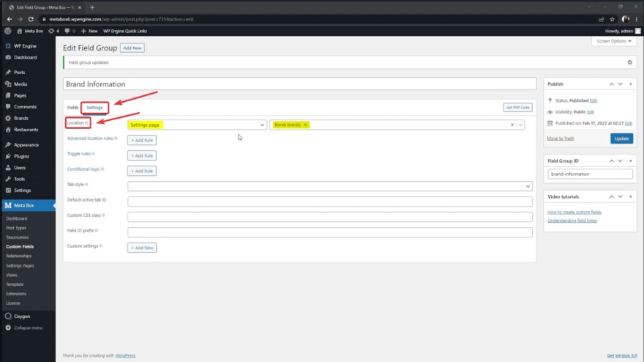
Task: Expand the Brands settings page selector arrow
Action: pyautogui.click(x=520, y=125)
